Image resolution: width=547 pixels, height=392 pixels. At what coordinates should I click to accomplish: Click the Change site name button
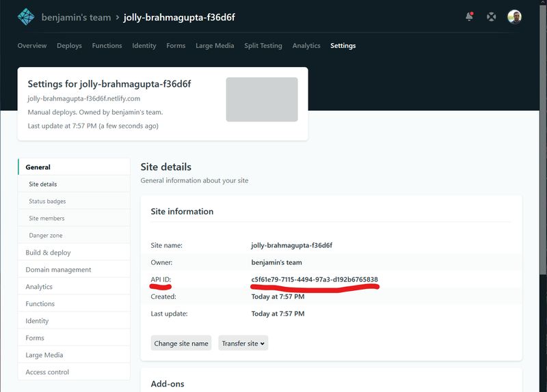pyautogui.click(x=181, y=344)
